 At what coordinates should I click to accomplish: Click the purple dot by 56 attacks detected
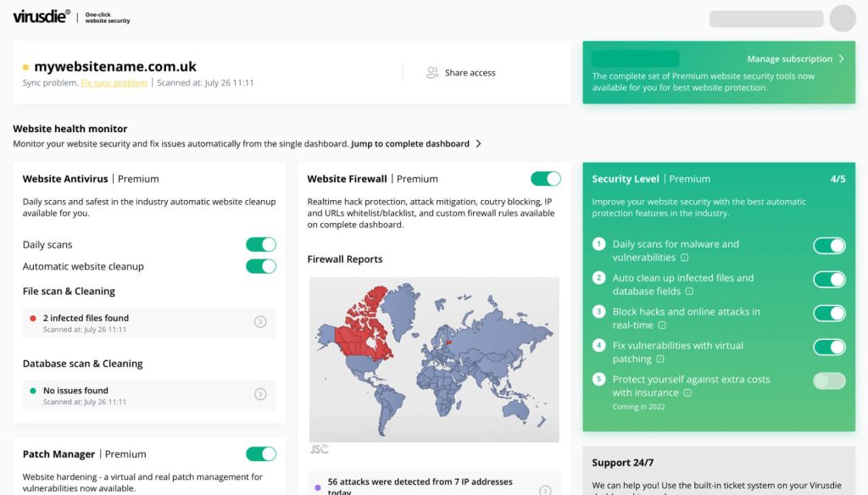click(318, 488)
